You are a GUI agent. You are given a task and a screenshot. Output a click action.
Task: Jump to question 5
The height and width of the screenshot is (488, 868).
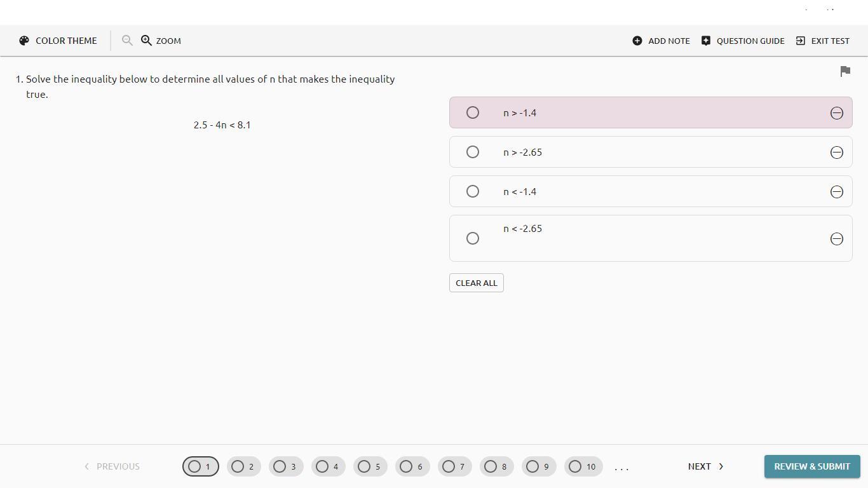point(370,466)
